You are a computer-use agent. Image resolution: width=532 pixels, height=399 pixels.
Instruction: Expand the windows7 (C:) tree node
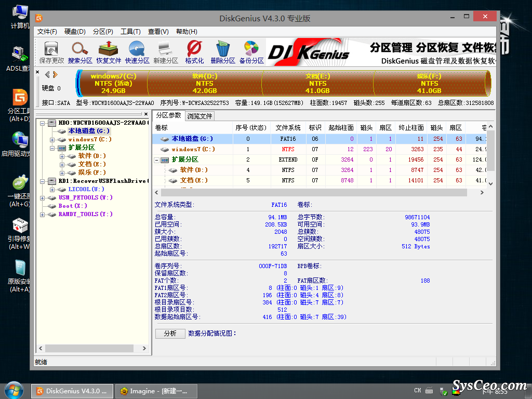click(x=52, y=139)
